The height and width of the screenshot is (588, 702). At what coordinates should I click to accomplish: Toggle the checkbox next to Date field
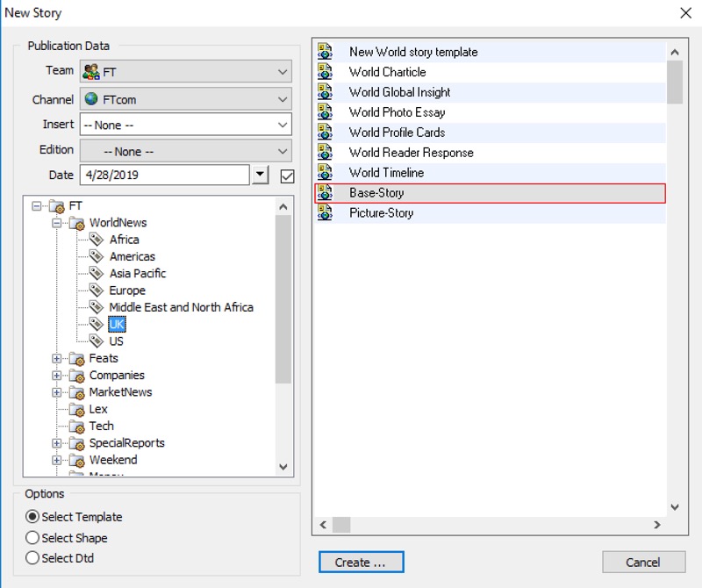click(287, 176)
